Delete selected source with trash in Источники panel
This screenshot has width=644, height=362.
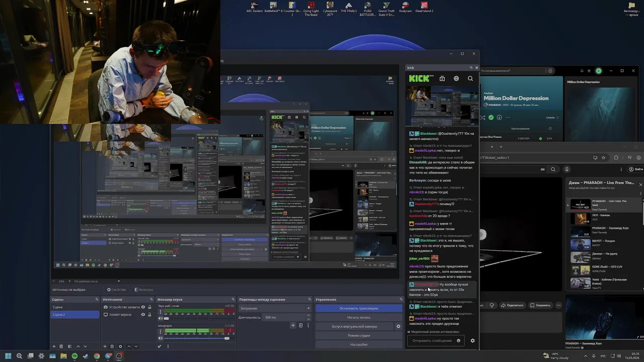click(112, 346)
